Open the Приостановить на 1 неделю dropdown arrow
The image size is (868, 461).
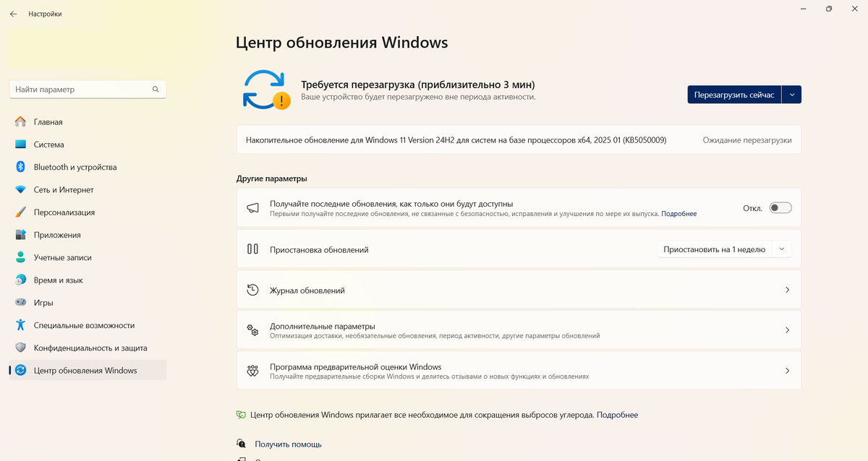point(782,249)
